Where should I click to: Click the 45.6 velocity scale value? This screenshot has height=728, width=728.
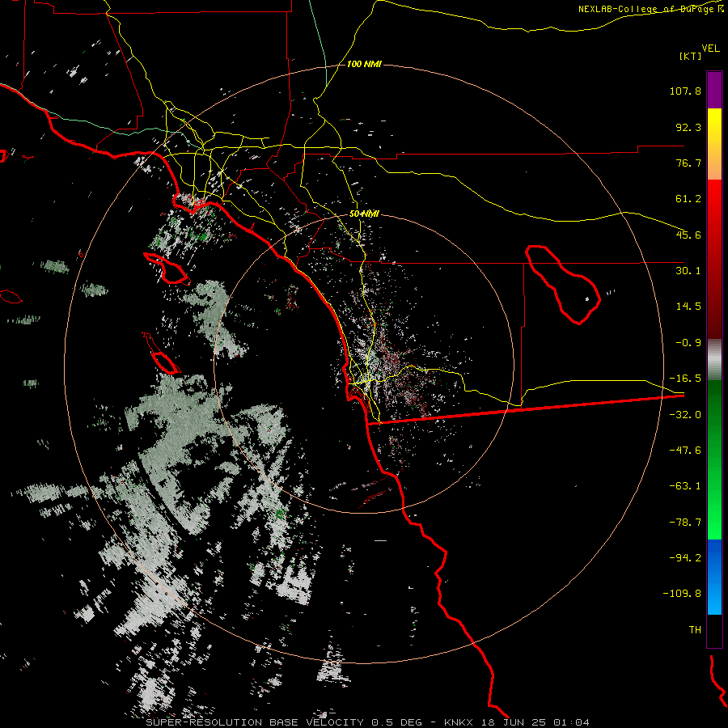(688, 235)
